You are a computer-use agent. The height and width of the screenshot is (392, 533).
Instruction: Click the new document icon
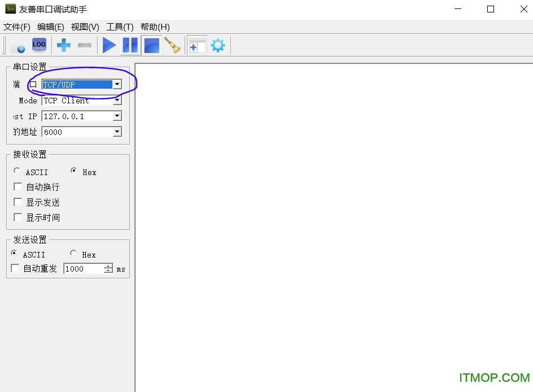(18, 45)
